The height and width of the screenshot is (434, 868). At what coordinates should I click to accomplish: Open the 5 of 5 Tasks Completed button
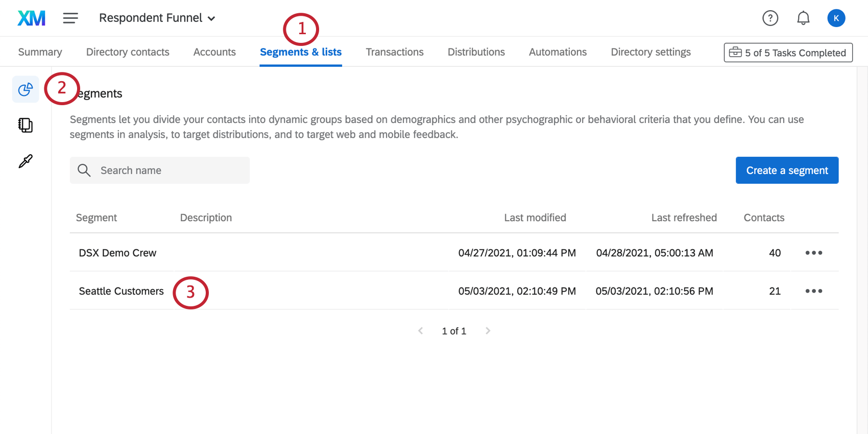point(788,53)
